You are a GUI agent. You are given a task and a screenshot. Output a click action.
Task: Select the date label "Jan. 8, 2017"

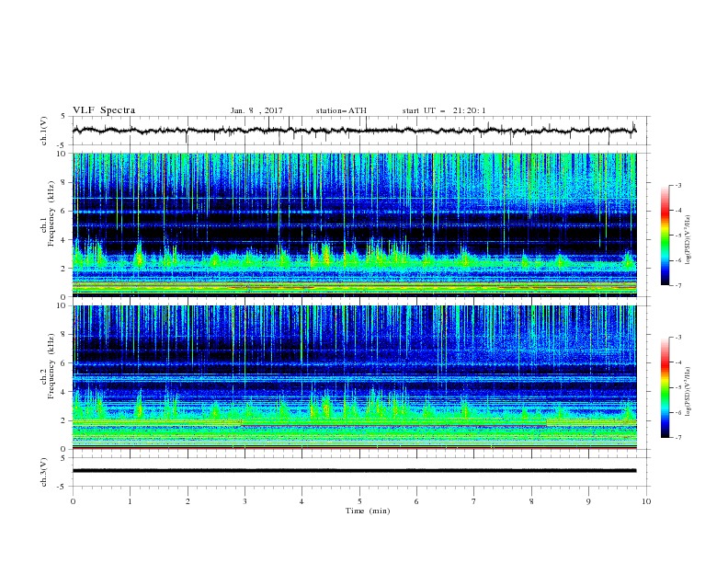256,110
